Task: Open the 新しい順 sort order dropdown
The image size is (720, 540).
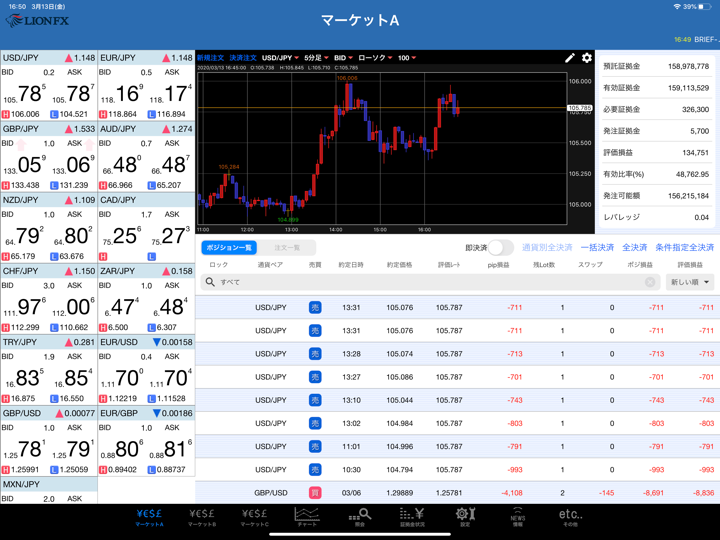Action: pos(690,282)
